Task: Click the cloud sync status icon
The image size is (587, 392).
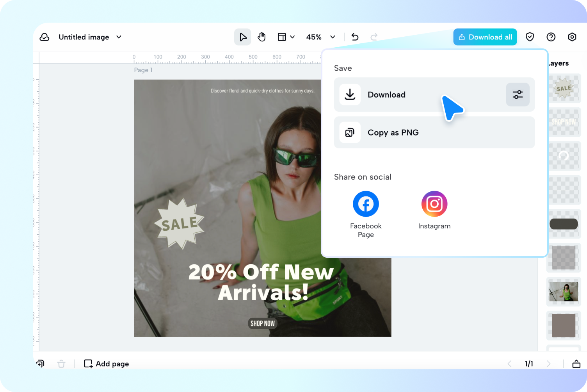Action: 44,37
